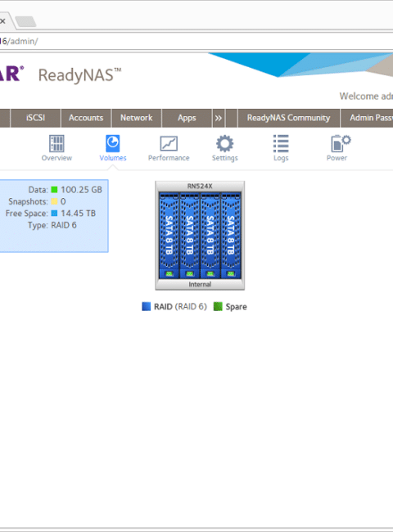Click the Spare legend label
Screen dimensions: 393x532
(236, 307)
